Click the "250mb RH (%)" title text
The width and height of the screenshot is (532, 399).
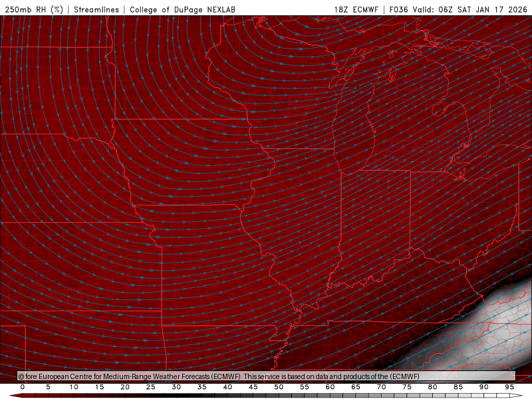click(x=34, y=9)
